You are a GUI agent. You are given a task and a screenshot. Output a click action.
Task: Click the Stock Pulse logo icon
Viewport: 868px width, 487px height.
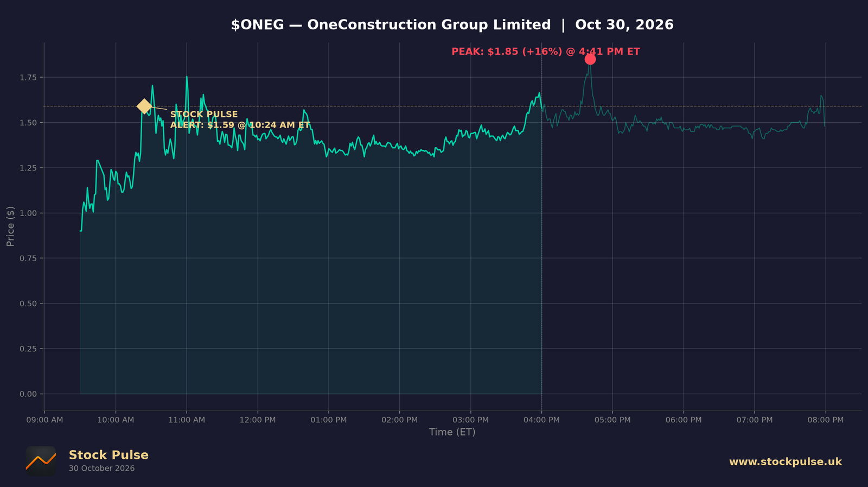(41, 461)
